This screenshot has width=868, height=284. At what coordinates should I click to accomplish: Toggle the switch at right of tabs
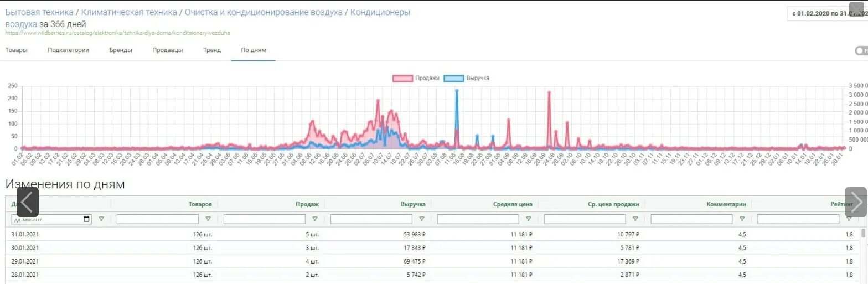coord(861,51)
